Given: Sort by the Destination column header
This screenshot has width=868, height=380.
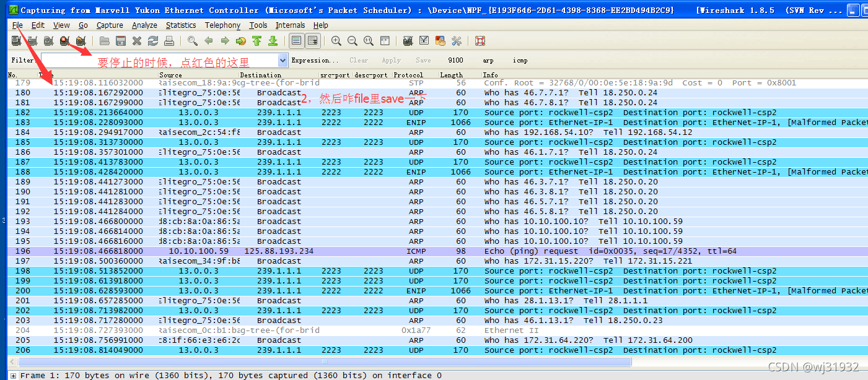Looking at the screenshot, I should pos(278,75).
